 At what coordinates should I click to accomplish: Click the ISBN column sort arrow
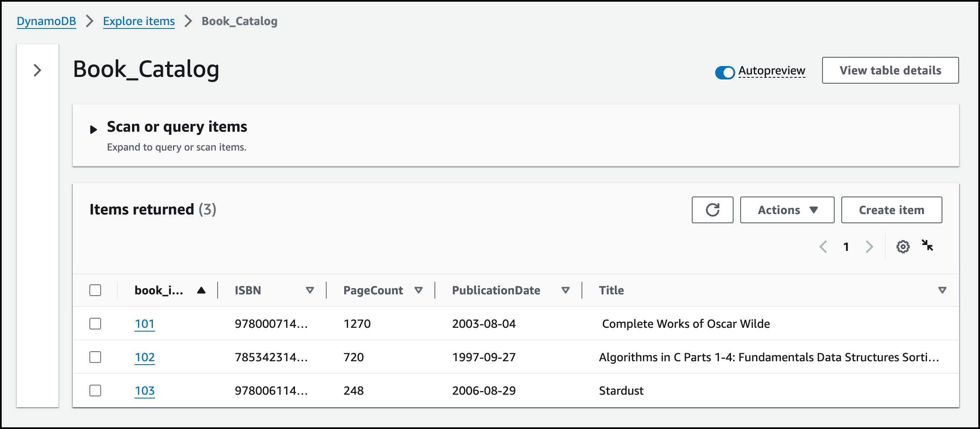(x=310, y=290)
